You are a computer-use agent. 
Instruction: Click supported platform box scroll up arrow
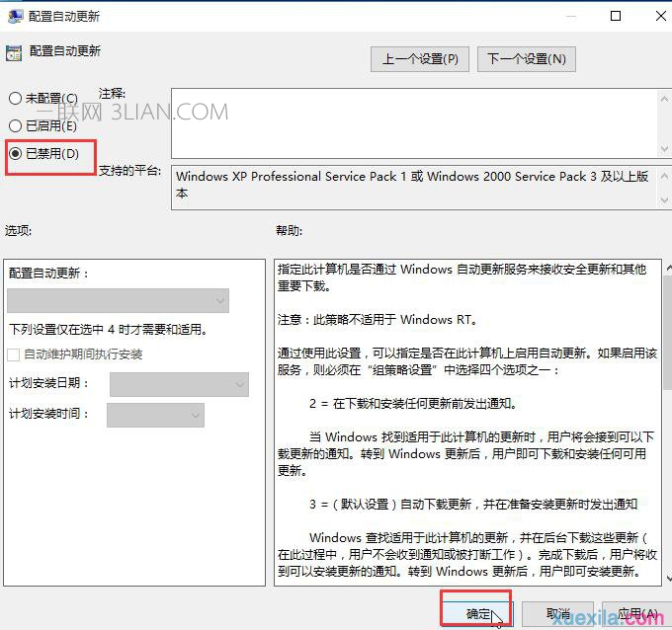coord(664,176)
